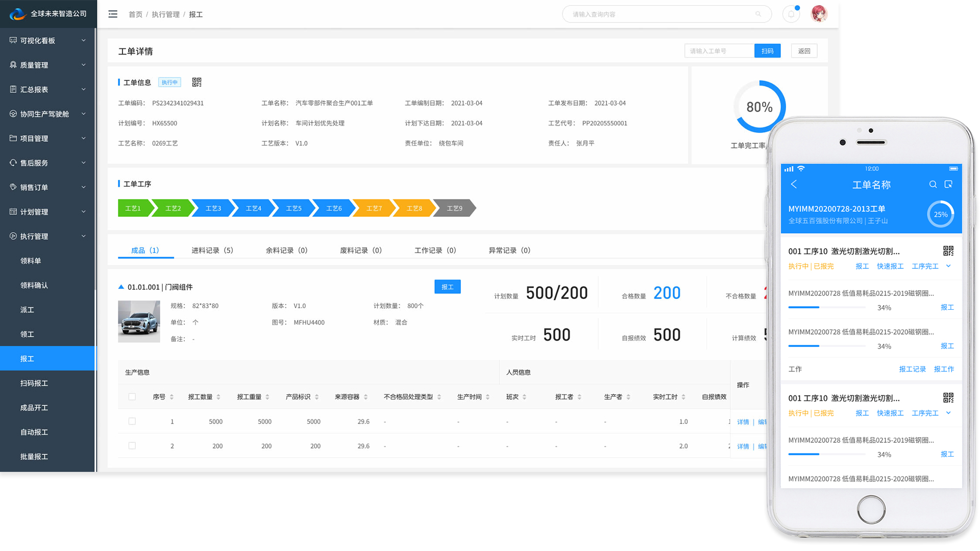This screenshot has width=980, height=551.
Task: Check the row 1 checkbox
Action: pos(132,421)
